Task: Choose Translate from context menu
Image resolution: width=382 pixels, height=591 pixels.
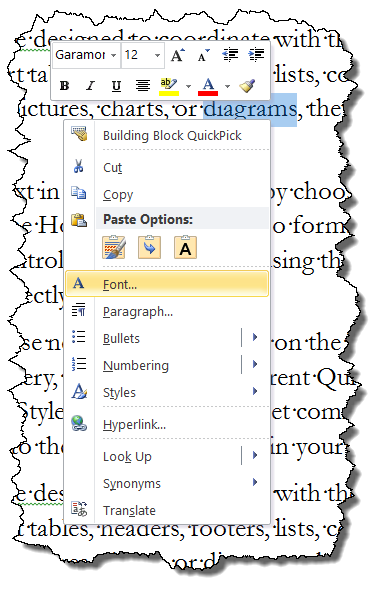Action: point(167,510)
